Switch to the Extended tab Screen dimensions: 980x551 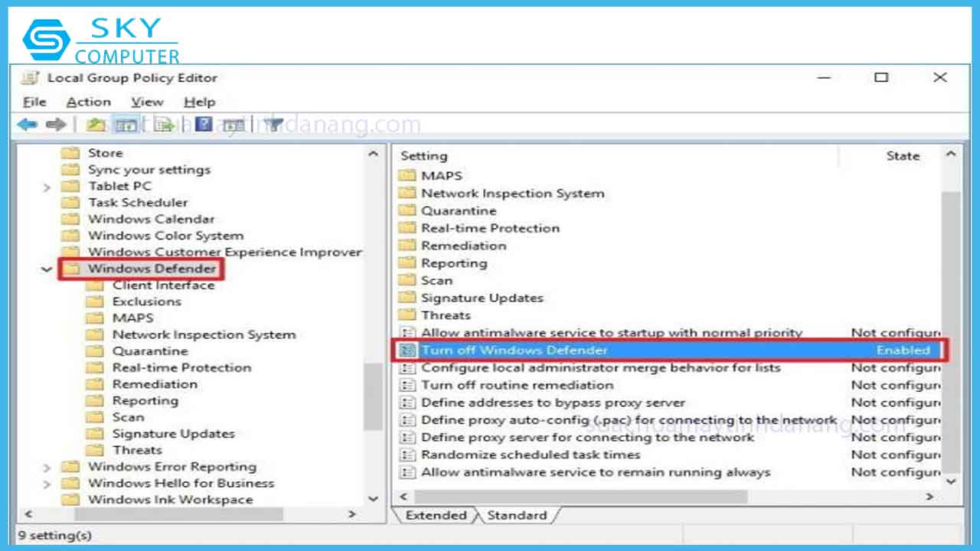[436, 515]
